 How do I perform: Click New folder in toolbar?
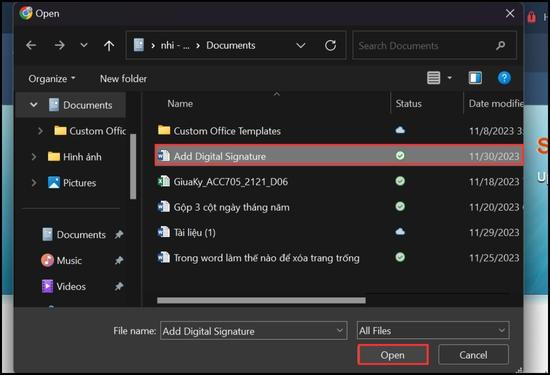(x=123, y=79)
